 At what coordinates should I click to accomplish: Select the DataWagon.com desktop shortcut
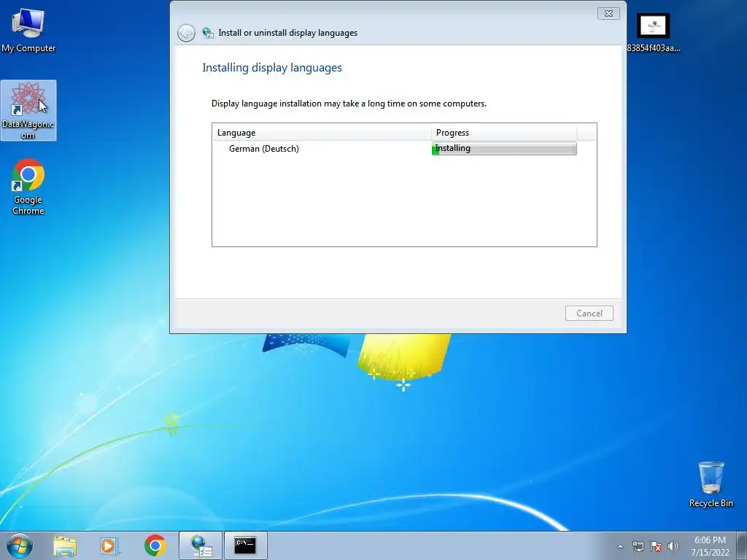(x=28, y=111)
